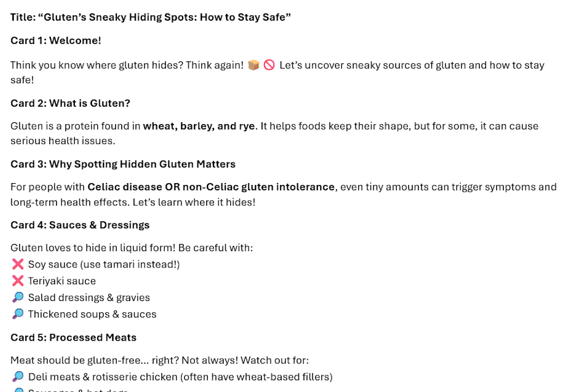Click bold text wheat, barley, and rye
Image resolution: width=561 pixels, height=392 pixels.
[199, 126]
